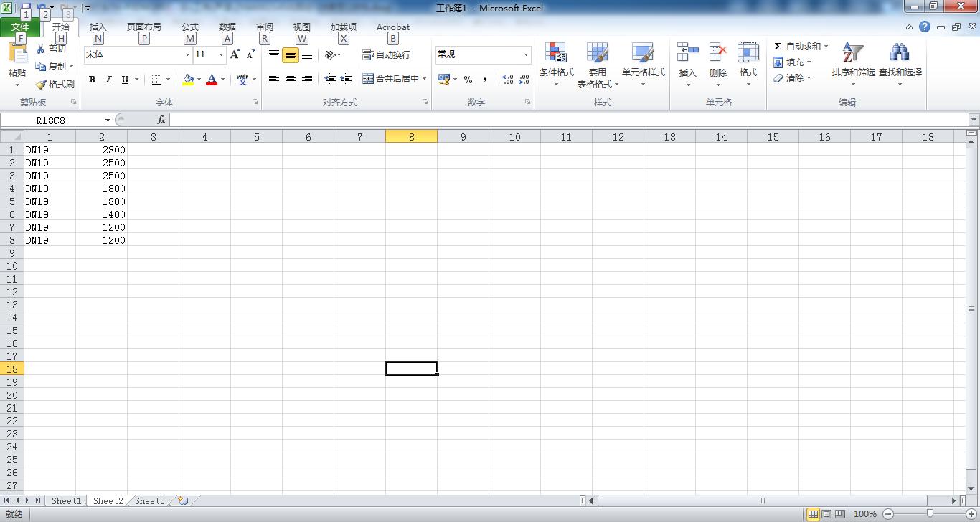
Task: Open 条件格式 conditional formatting
Action: (x=556, y=65)
